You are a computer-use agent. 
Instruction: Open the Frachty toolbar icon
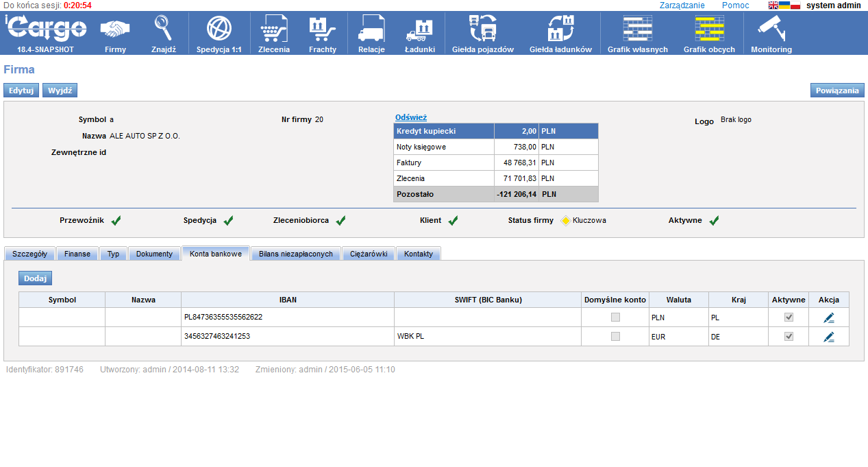323,29
